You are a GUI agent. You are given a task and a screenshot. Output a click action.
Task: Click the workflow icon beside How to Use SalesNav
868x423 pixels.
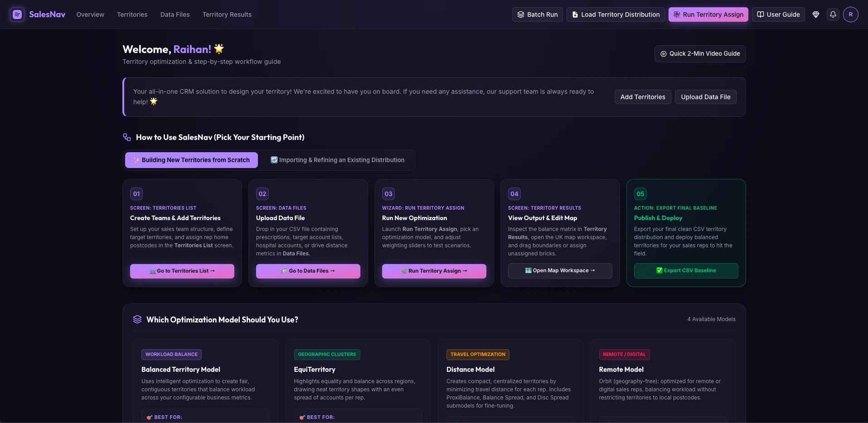click(127, 137)
